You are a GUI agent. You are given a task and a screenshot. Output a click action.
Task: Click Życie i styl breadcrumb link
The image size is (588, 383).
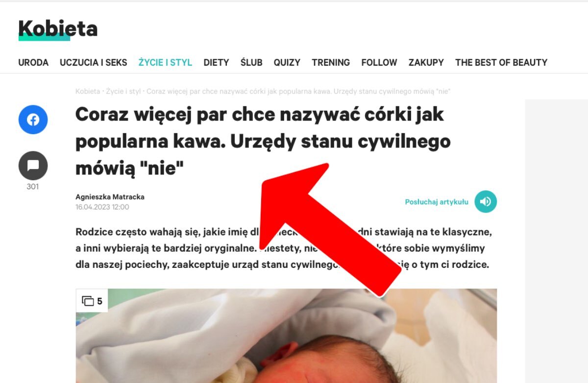tap(123, 92)
